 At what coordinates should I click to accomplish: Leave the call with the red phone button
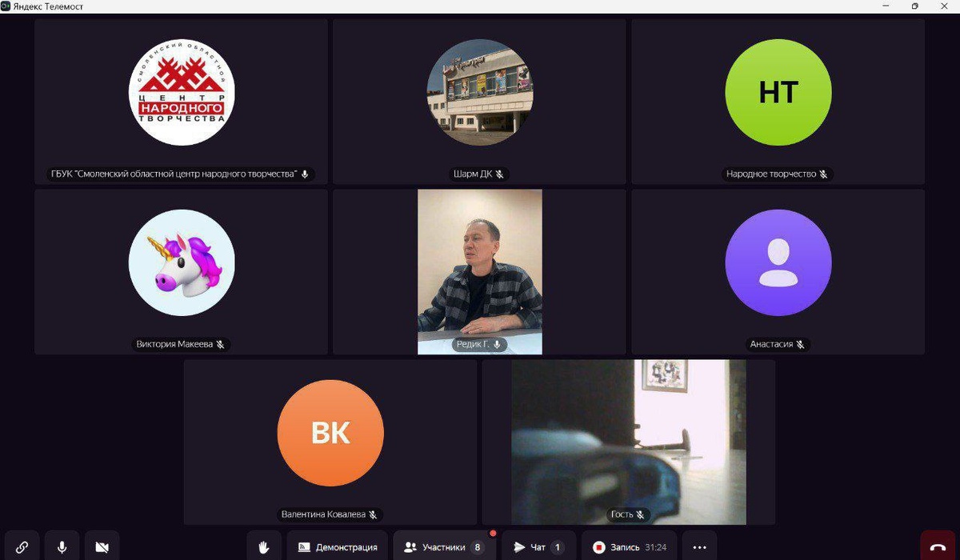(x=938, y=546)
